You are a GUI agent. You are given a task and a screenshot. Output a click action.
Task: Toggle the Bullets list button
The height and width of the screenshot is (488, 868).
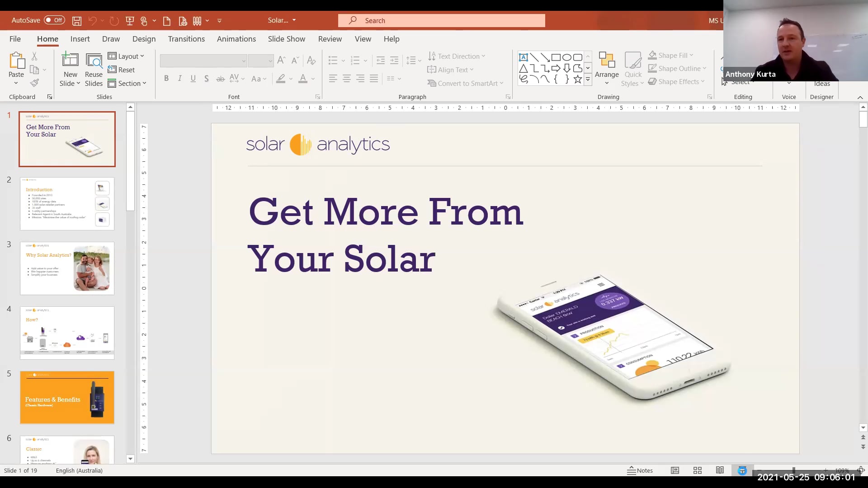333,60
